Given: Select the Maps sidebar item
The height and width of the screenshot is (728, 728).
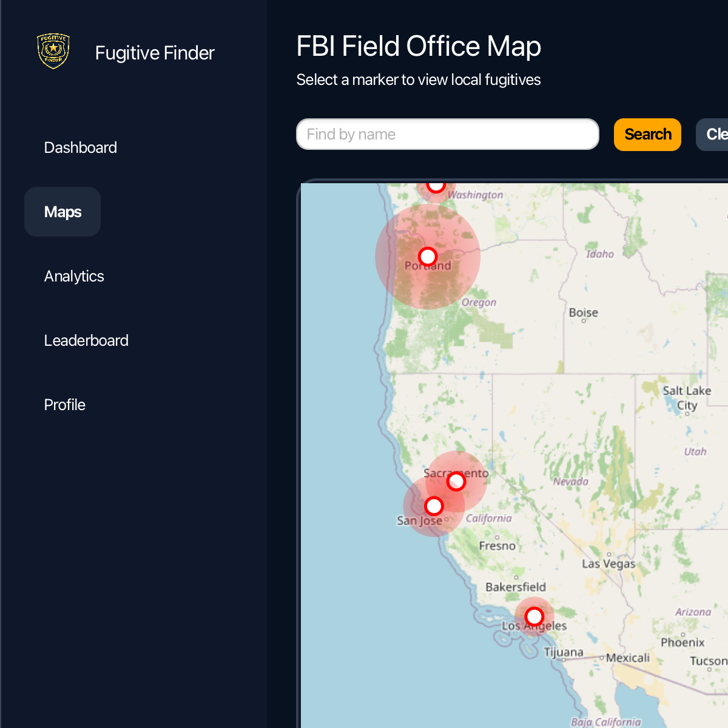Looking at the screenshot, I should [x=62, y=212].
